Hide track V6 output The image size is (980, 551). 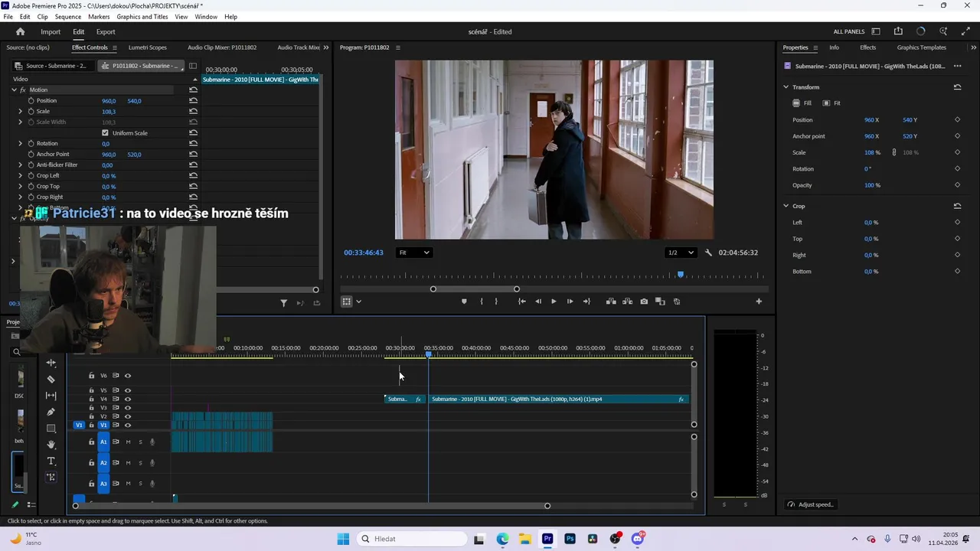pos(128,376)
